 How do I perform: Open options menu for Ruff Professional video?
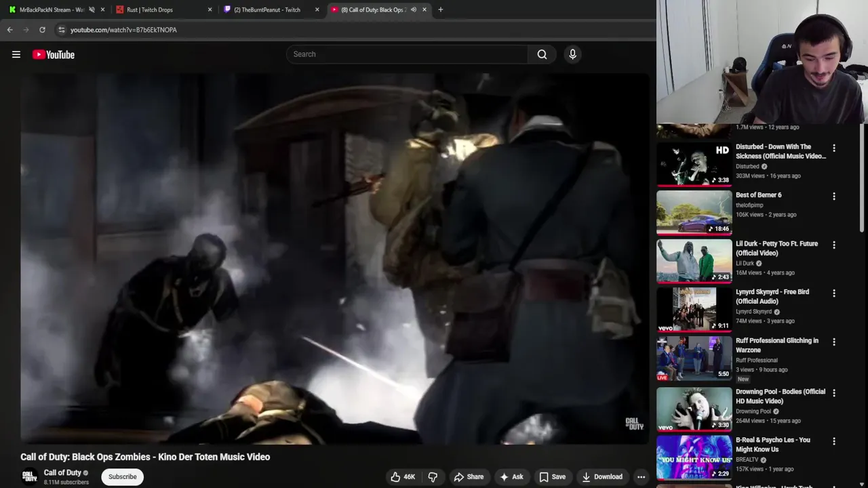coord(834,342)
